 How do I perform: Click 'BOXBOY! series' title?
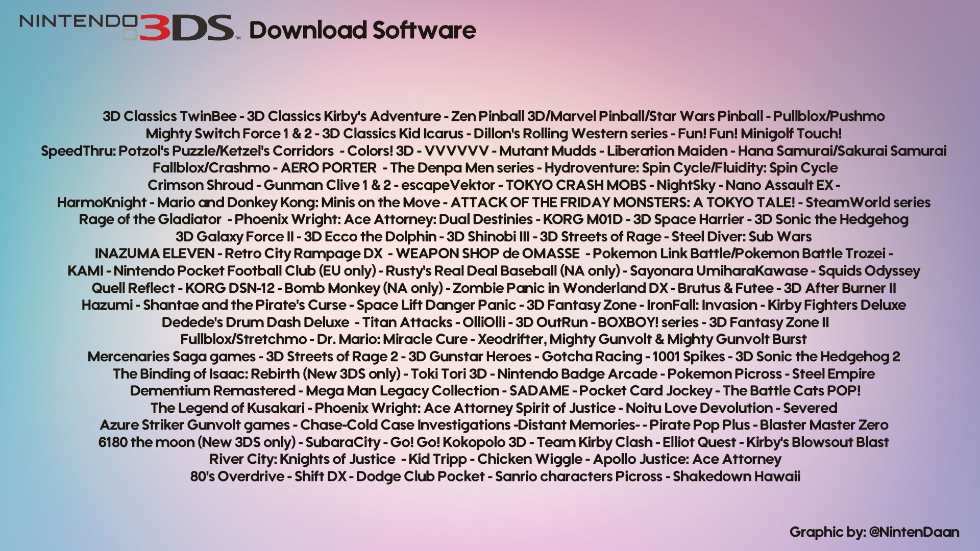tap(648, 322)
